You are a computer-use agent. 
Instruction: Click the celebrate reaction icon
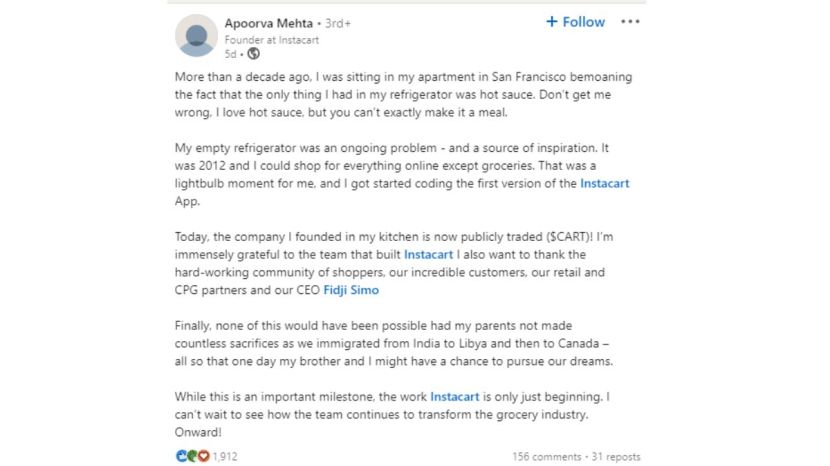(192, 456)
